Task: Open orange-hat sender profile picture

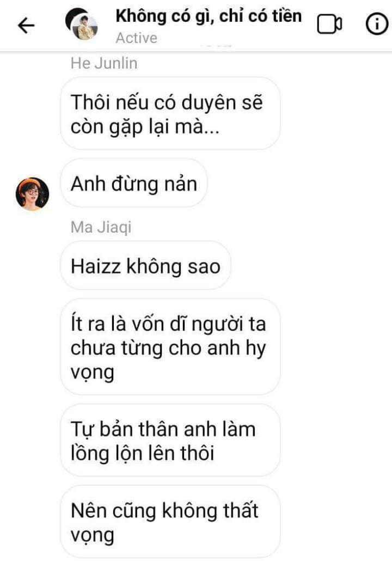Action: point(32,193)
